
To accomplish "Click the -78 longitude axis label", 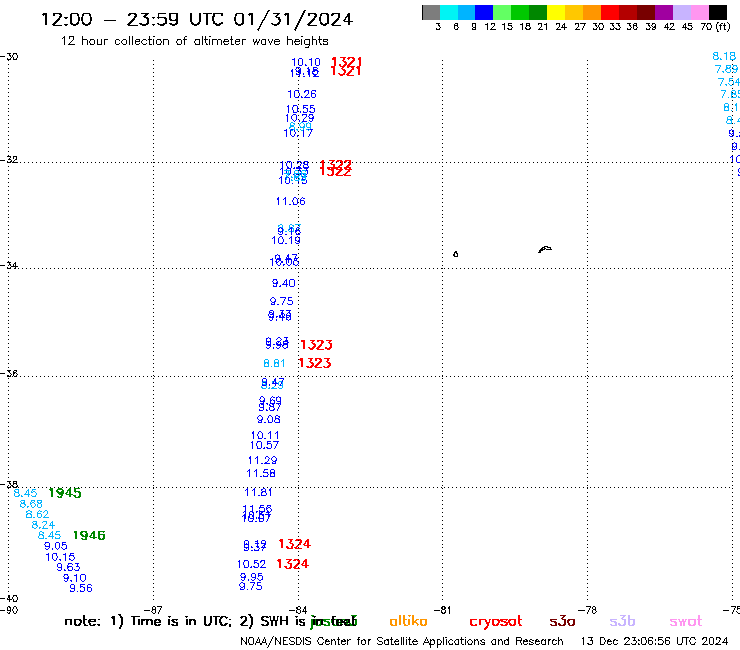I will coord(588,610).
